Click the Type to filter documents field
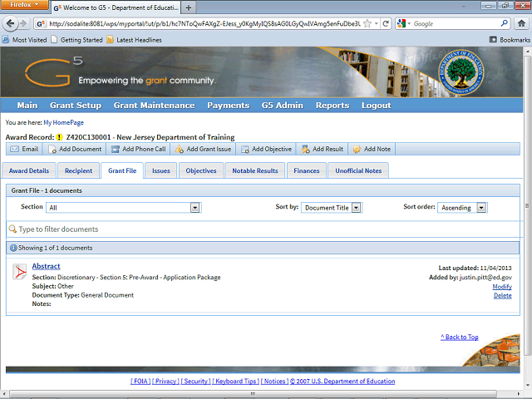Viewport: 532px width, 399px height. pos(263,229)
